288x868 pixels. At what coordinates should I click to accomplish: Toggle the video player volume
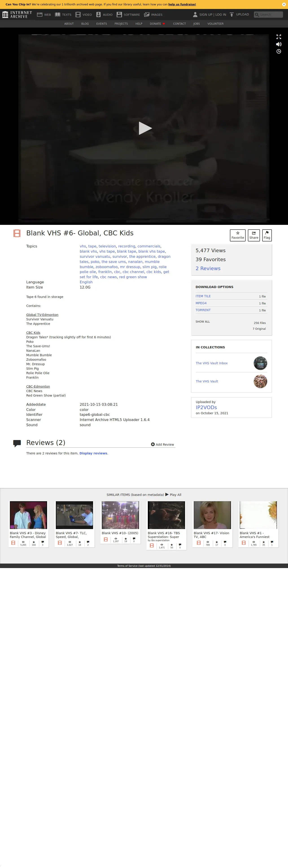(x=279, y=44)
